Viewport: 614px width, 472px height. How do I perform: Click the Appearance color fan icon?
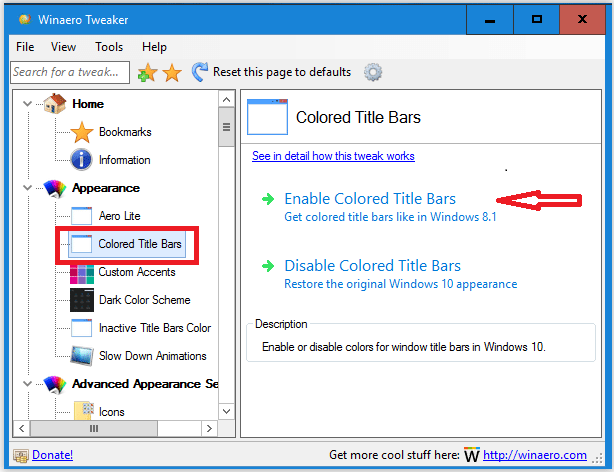pos(55,188)
